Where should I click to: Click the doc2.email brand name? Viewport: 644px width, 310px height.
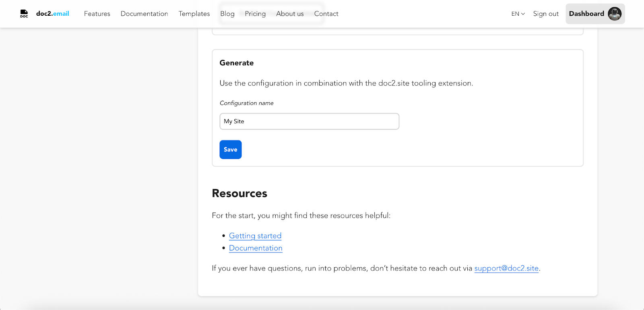[x=53, y=14]
